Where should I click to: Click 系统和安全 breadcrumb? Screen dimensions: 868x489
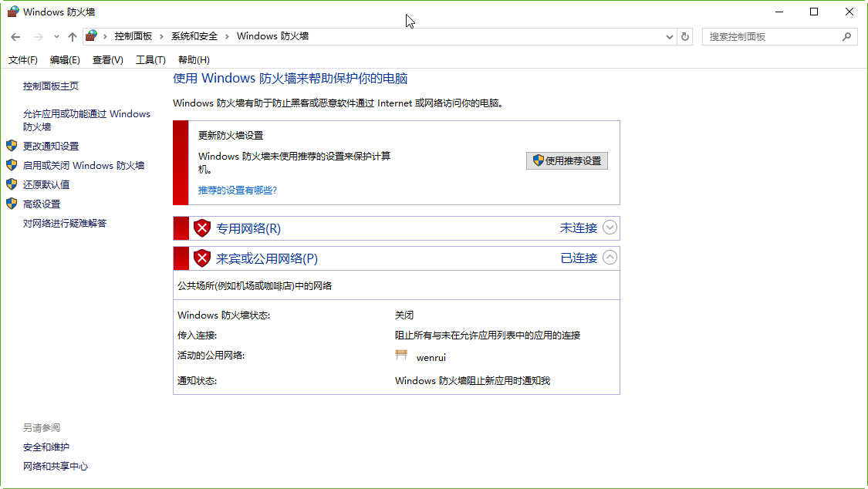pos(194,36)
